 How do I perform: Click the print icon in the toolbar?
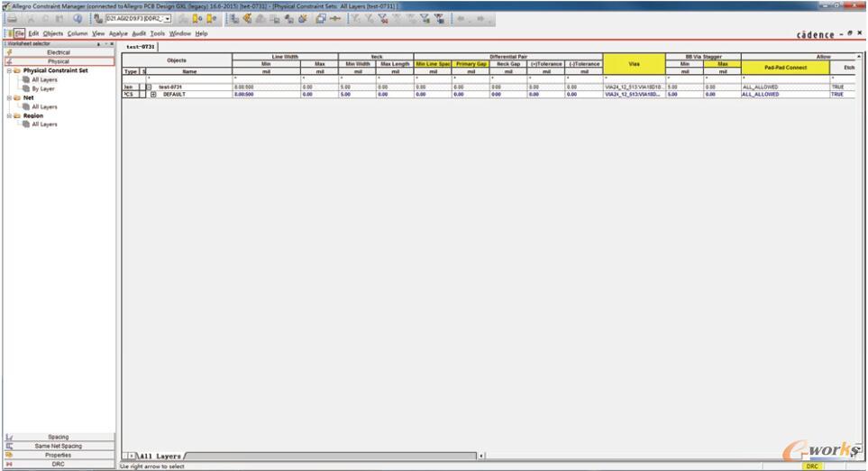click(13, 19)
